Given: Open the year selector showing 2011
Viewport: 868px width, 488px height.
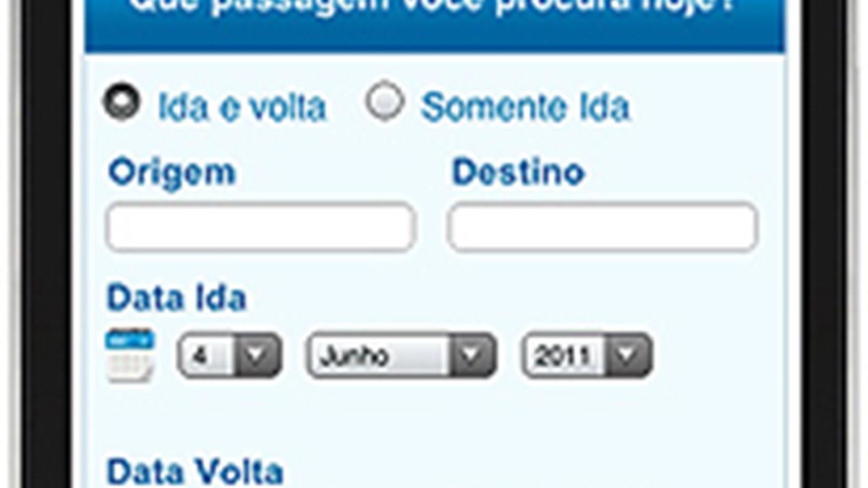Looking at the screenshot, I should click(587, 356).
